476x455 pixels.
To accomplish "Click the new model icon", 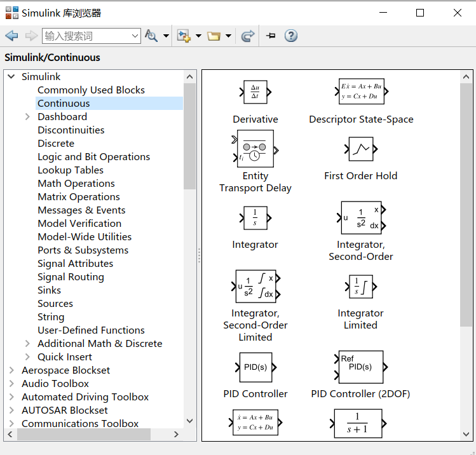I will (x=184, y=36).
